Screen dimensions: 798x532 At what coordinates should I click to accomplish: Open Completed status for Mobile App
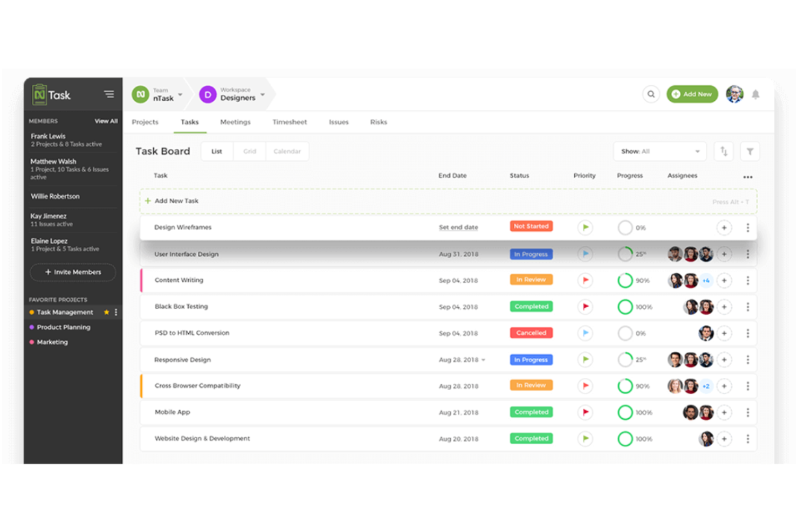(x=531, y=412)
